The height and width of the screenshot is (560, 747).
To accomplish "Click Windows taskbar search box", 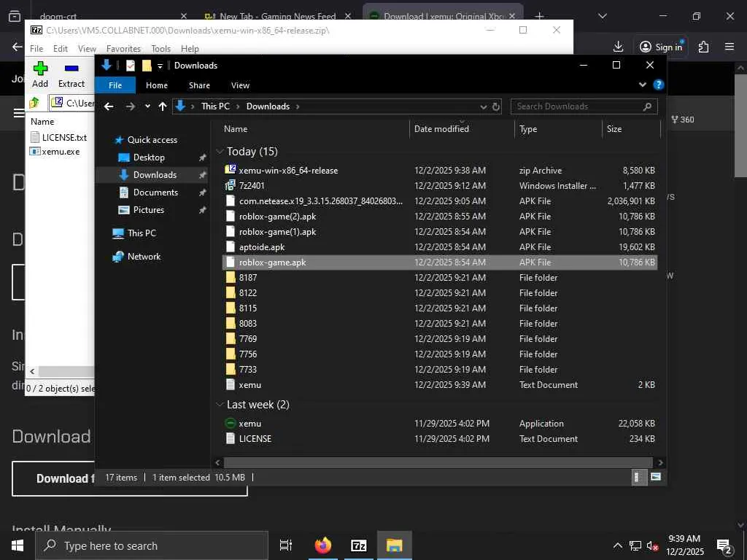I will click(152, 545).
